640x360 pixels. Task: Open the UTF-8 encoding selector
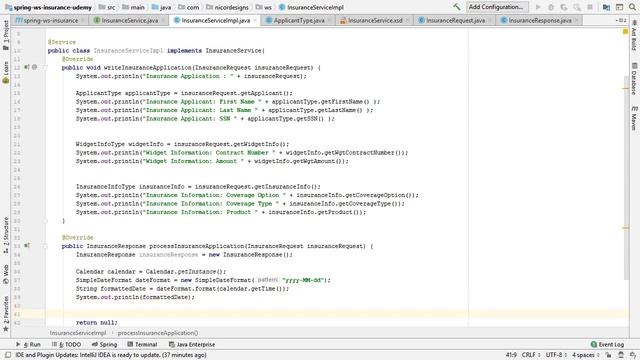[x=556, y=355]
